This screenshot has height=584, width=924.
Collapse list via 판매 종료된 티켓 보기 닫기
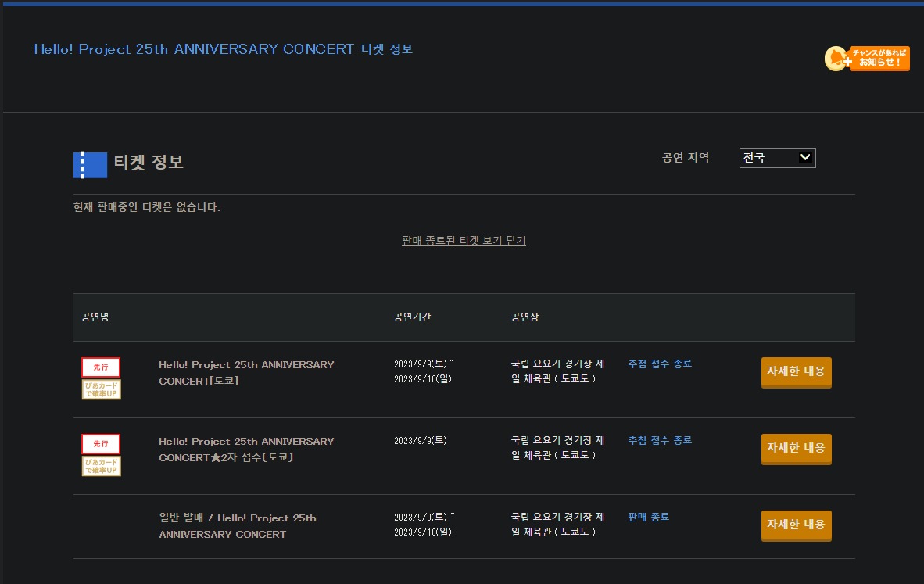[464, 241]
